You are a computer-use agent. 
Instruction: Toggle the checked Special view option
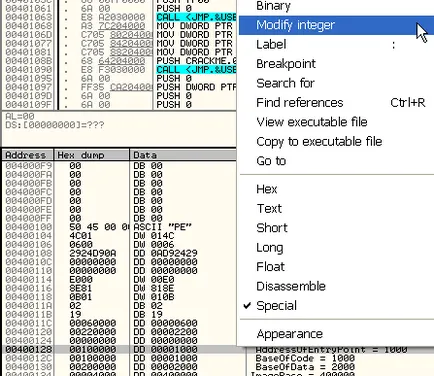336,305
